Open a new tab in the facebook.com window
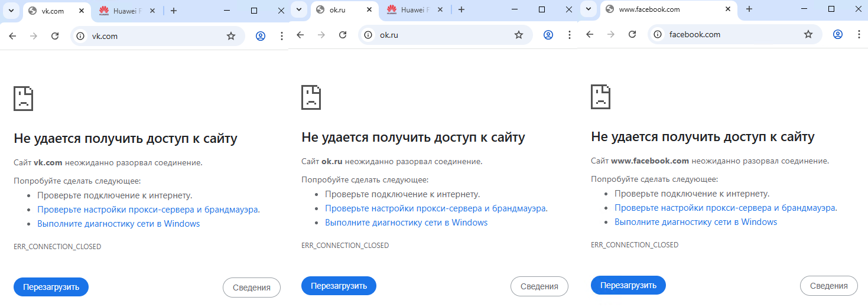 click(x=749, y=9)
